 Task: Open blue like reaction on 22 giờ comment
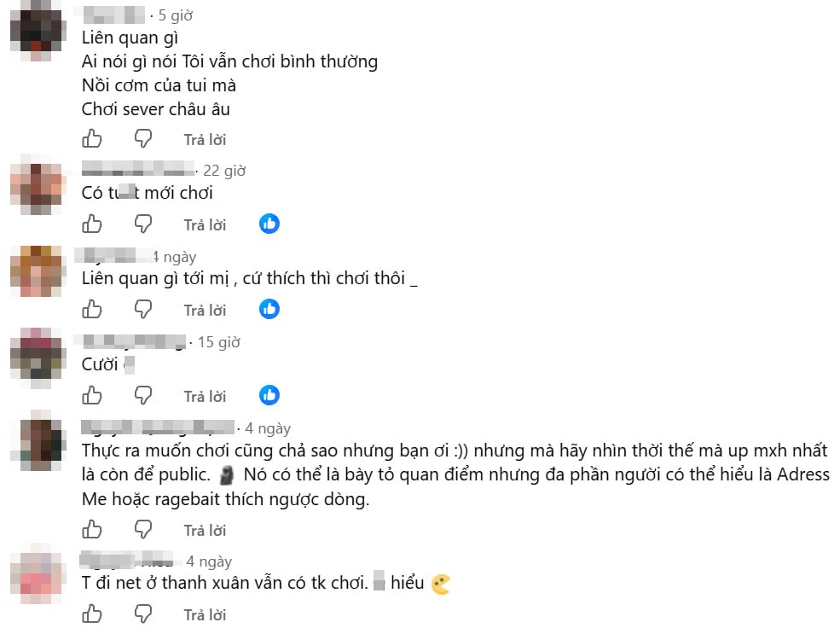(x=269, y=224)
